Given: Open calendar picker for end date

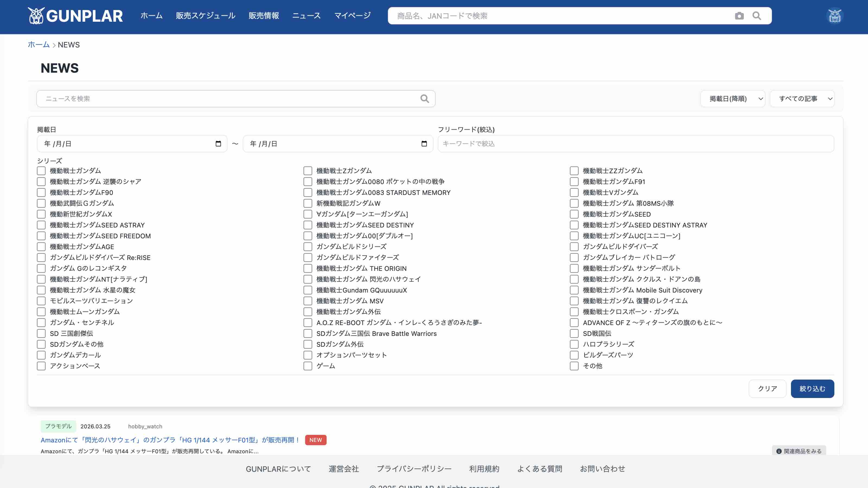Looking at the screenshot, I should [x=424, y=144].
